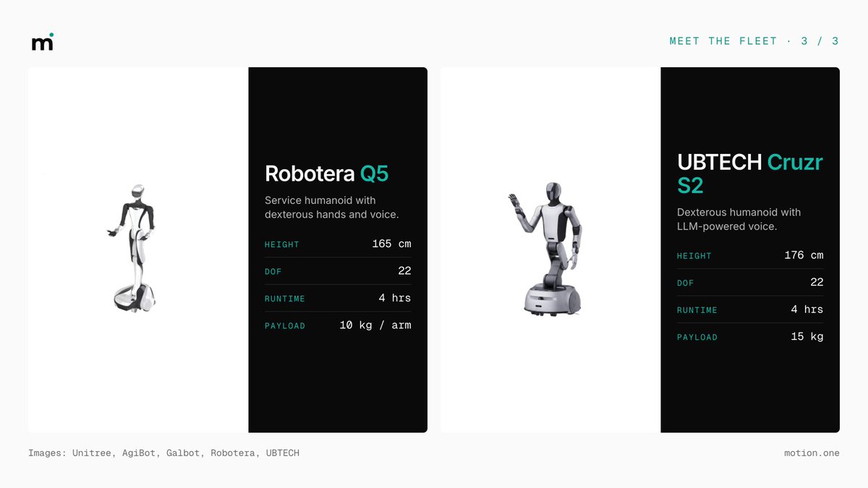Click Robotera Q5 PAYLOAD label
The image size is (868, 488).
point(285,326)
